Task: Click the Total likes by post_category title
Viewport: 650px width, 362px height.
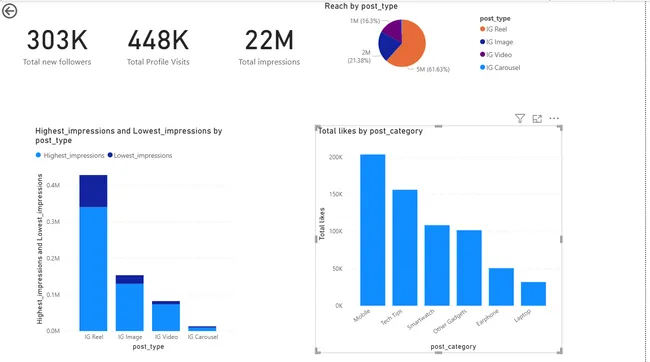Action: pyautogui.click(x=370, y=131)
